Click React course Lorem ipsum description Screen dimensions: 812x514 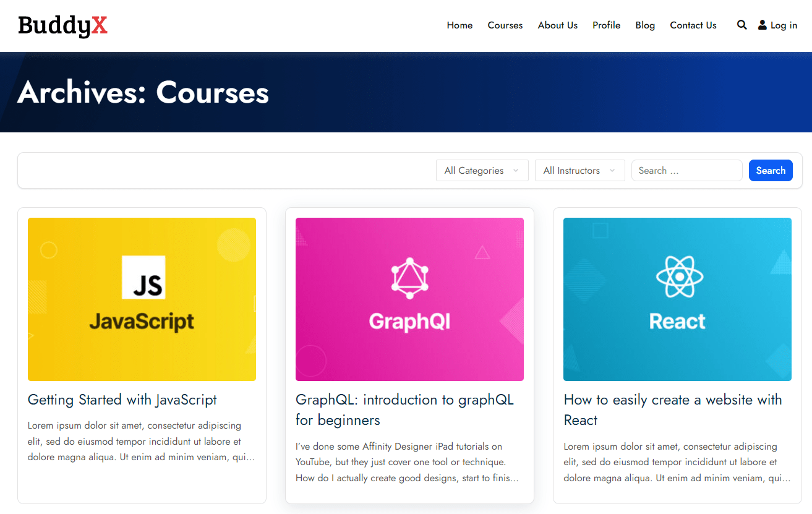point(677,462)
